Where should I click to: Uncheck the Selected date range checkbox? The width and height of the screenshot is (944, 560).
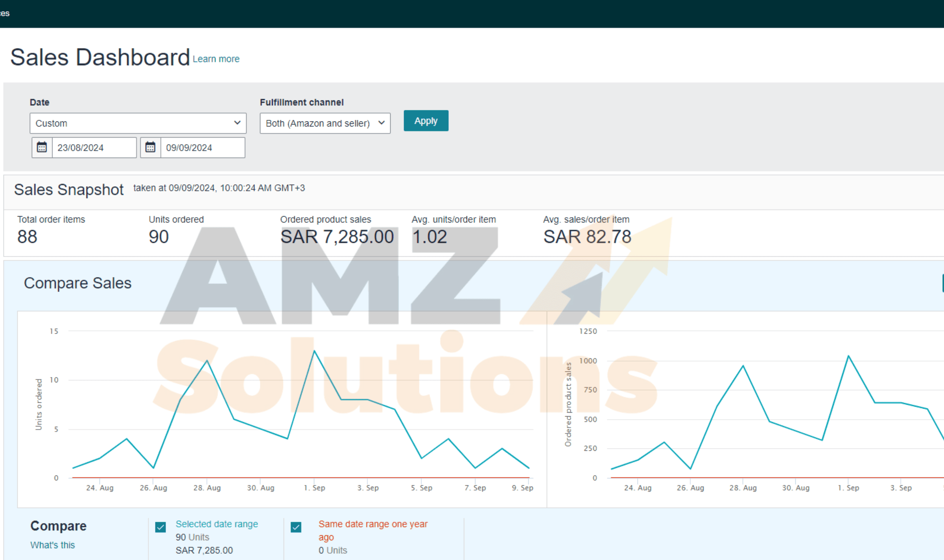click(x=160, y=527)
